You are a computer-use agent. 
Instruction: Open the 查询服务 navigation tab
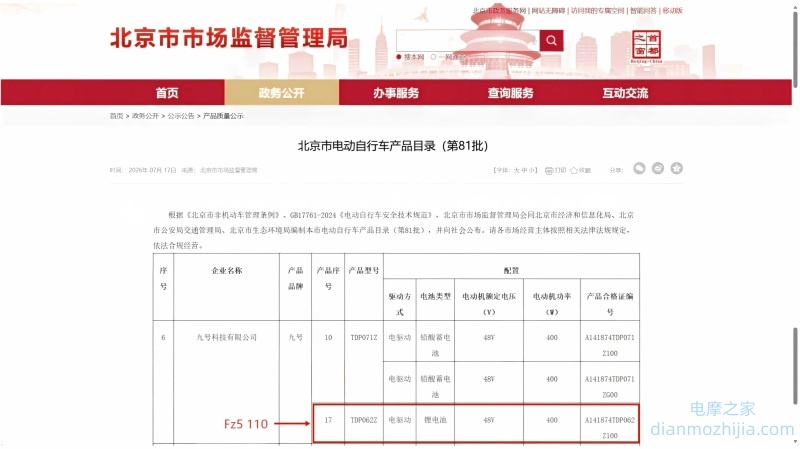coord(511,93)
